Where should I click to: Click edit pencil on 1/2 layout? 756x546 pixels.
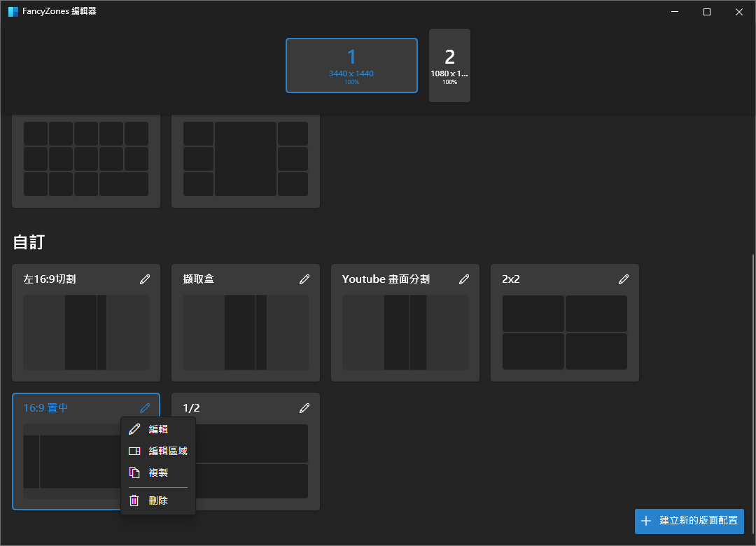[x=304, y=408]
